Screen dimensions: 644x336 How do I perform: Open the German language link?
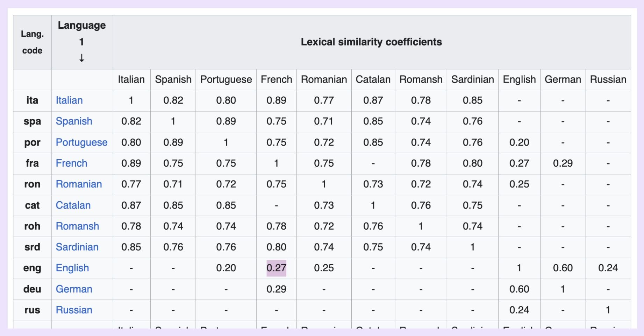point(74,289)
